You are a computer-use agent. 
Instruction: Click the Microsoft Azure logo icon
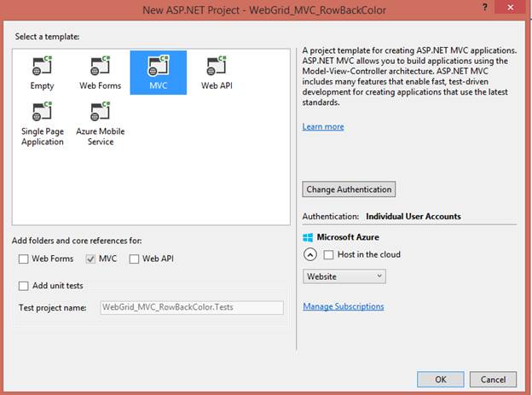[309, 237]
